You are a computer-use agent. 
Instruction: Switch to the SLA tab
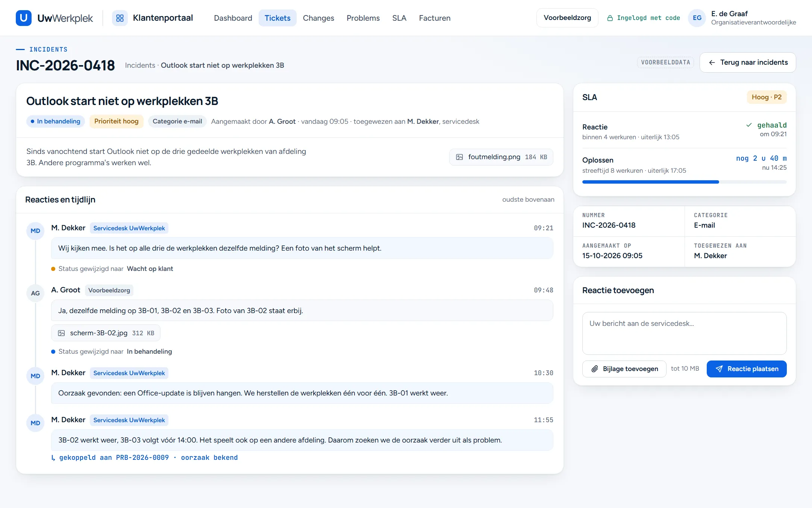coord(399,18)
